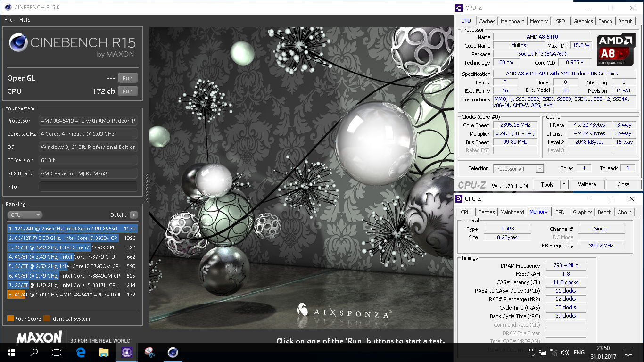
Task: Click the Identical System brown swatch
Action: click(x=46, y=319)
